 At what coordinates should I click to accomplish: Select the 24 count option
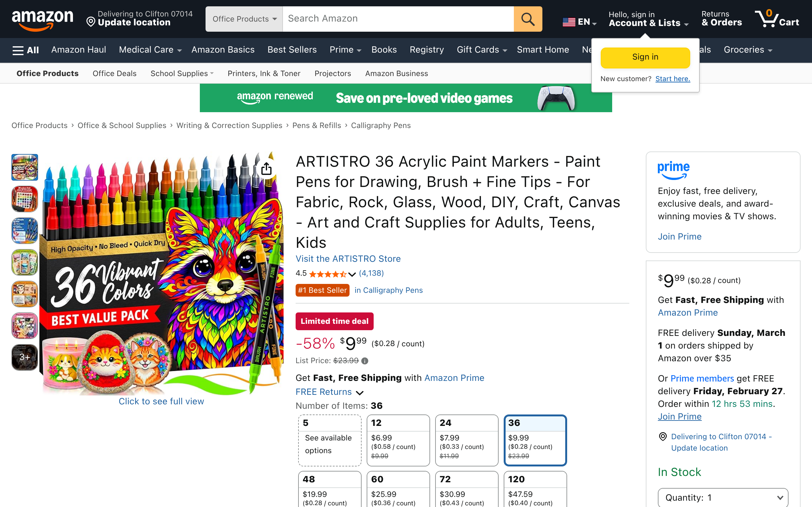tap(466, 440)
